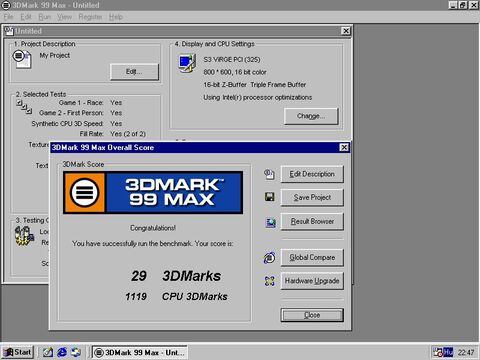Minimize the main 3DMark window
The image size is (480, 360).
point(453,5)
